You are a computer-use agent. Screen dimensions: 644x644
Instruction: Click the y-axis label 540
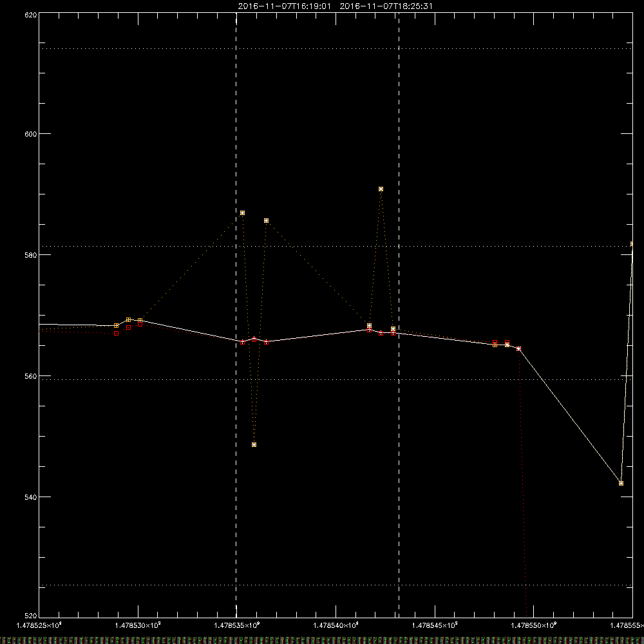tap(31, 497)
